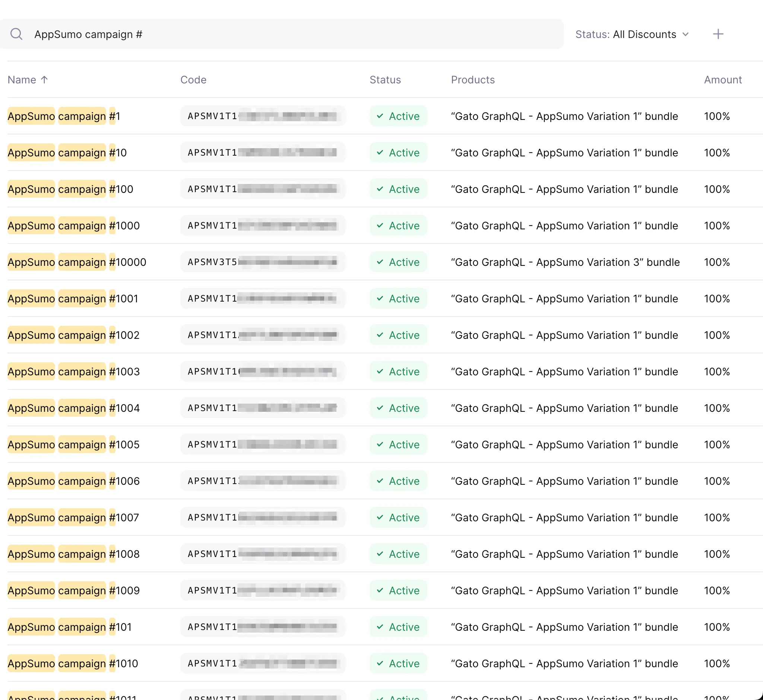The image size is (763, 700).
Task: Click the 100% amount for campaign #10
Action: click(x=717, y=153)
